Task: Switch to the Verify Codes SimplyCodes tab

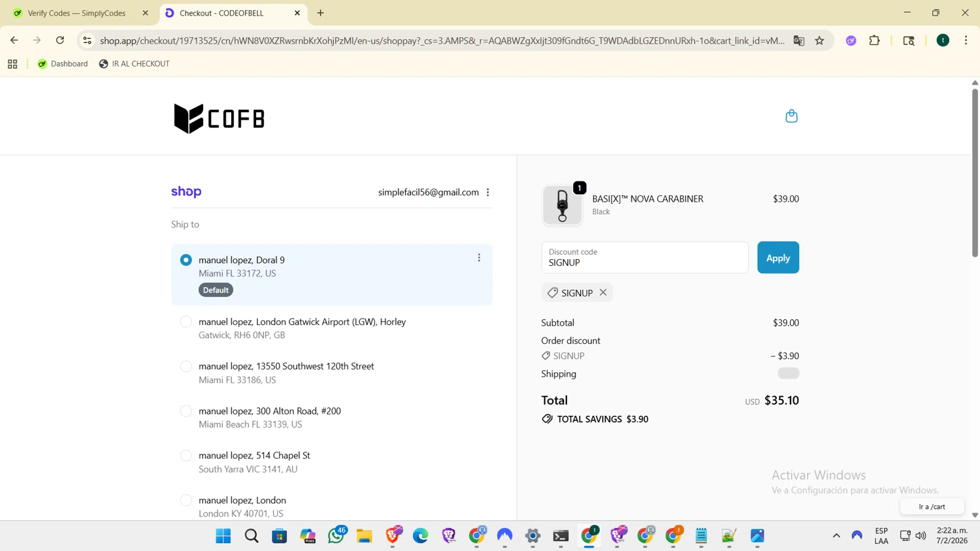Action: click(x=77, y=13)
